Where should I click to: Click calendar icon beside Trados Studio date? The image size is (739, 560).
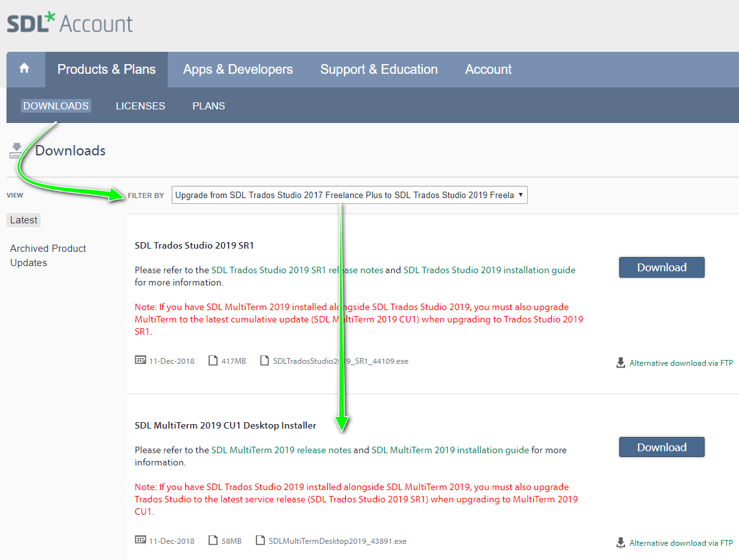(141, 361)
